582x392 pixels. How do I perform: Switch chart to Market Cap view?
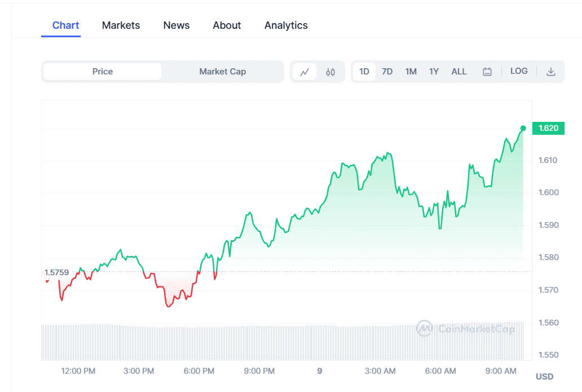222,72
